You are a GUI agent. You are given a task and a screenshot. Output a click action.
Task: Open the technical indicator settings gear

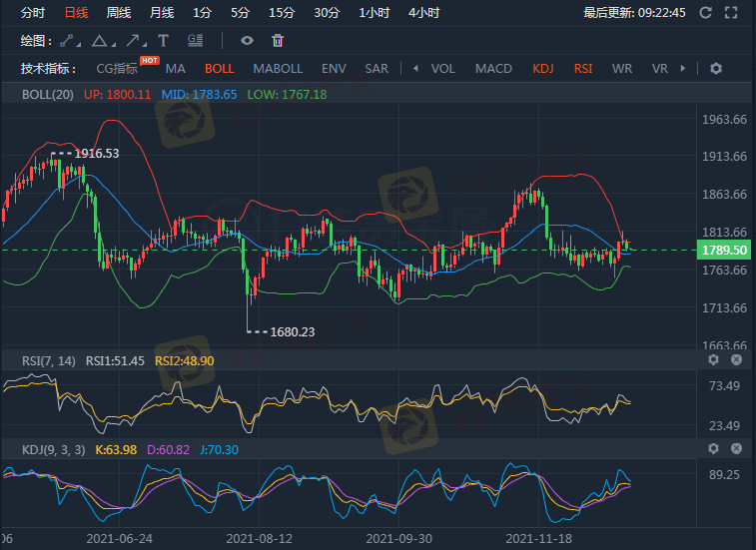click(715, 69)
